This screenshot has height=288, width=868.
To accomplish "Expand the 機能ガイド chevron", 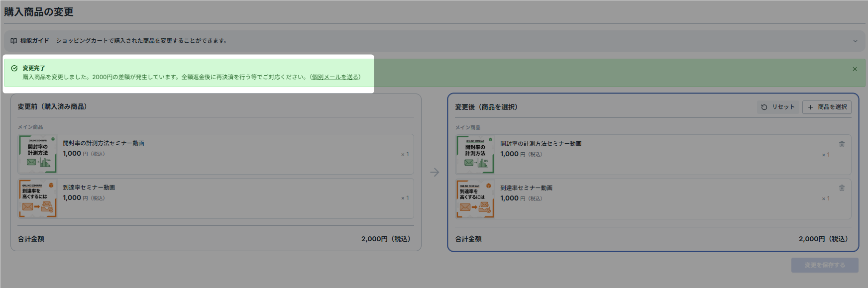I will click(x=855, y=41).
